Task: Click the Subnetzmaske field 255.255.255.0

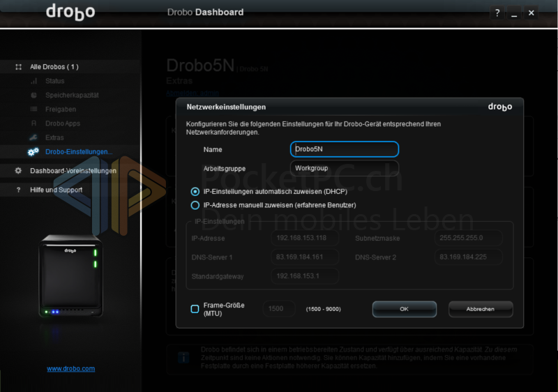Action: [x=468, y=238]
